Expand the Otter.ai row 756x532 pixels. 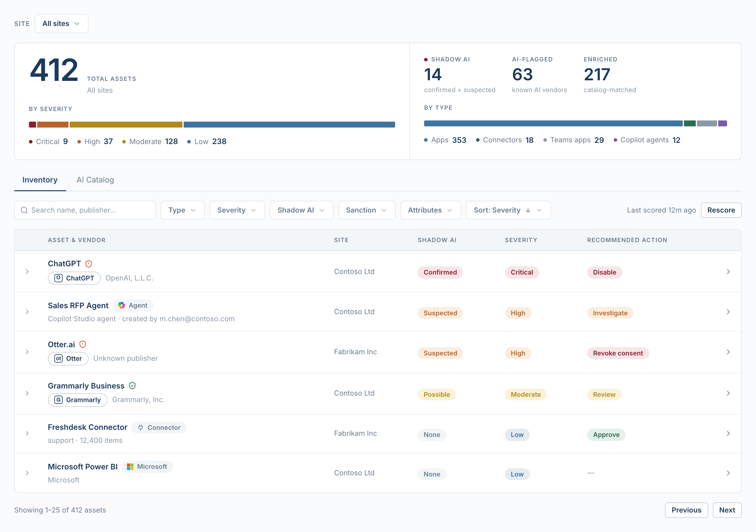pos(27,352)
